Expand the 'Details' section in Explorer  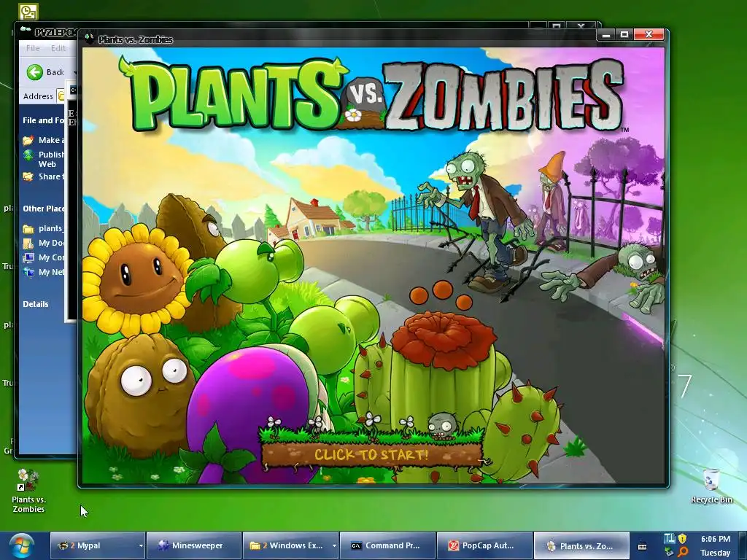(x=36, y=304)
